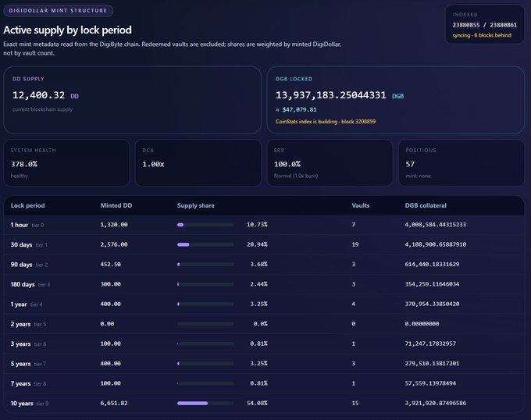Viewport: 531px width, 420px height.
Task: Click the '7 years' lock period label
Action: tap(20, 383)
